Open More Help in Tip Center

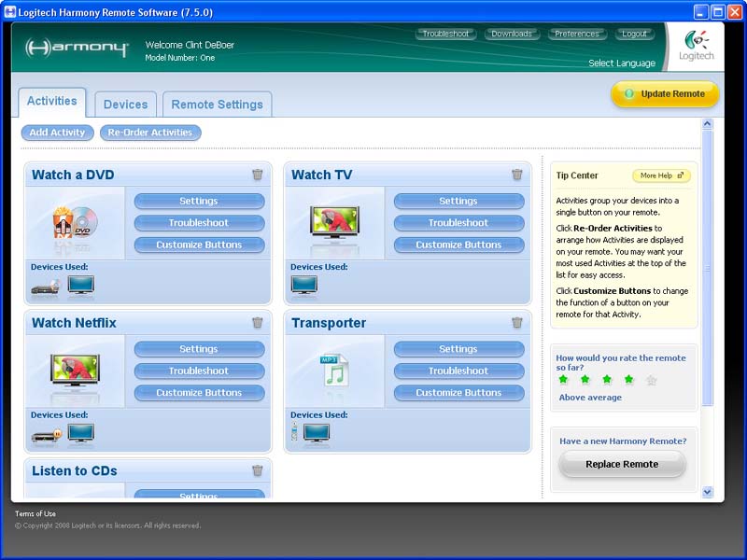661,175
